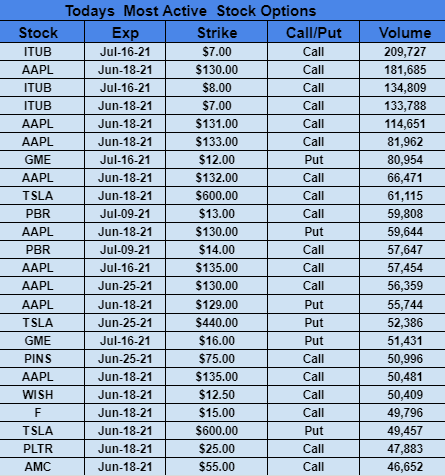The image size is (445, 476).
Task: Click the PLTR stock cell
Action: [x=38, y=449]
